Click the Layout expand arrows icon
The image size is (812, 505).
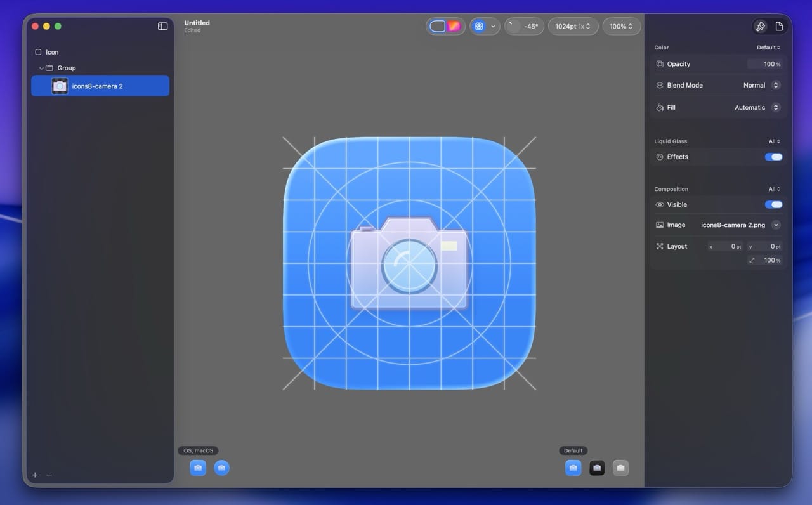click(660, 246)
